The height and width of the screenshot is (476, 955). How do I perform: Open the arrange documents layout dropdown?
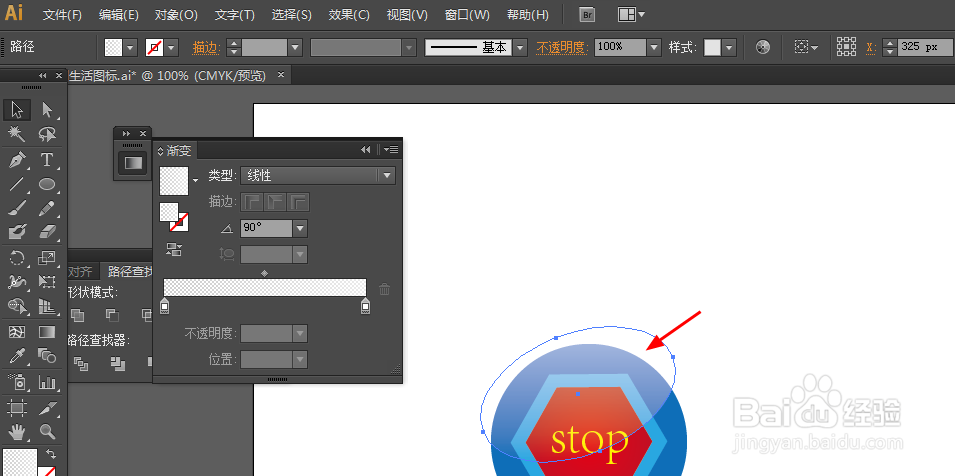click(x=632, y=15)
